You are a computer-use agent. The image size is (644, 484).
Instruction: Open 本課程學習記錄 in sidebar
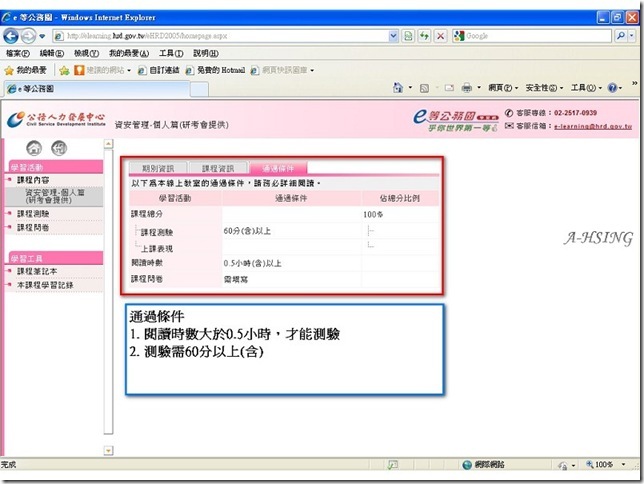pyautogui.click(x=45, y=285)
